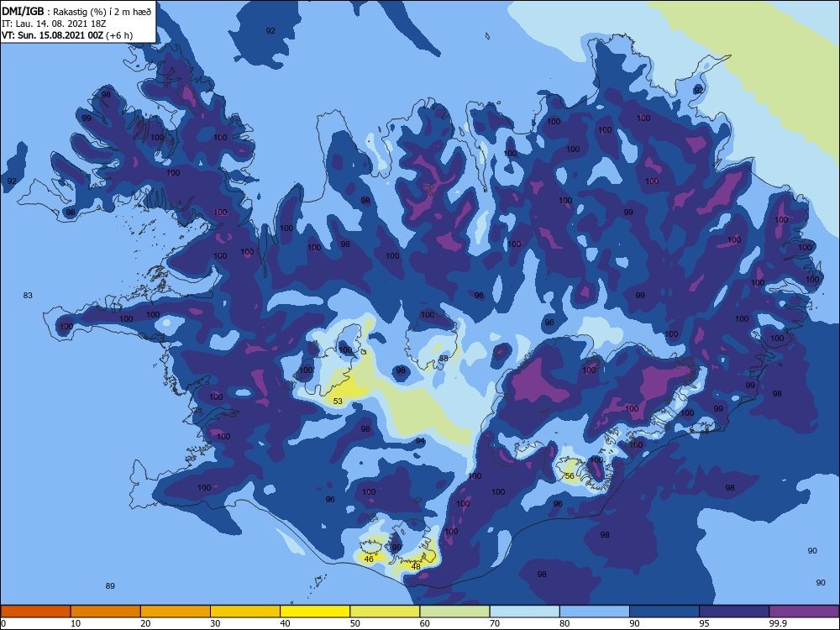The height and width of the screenshot is (630, 840).
Task: Select the golden 30–40 legend swatch
Action: coord(245,612)
